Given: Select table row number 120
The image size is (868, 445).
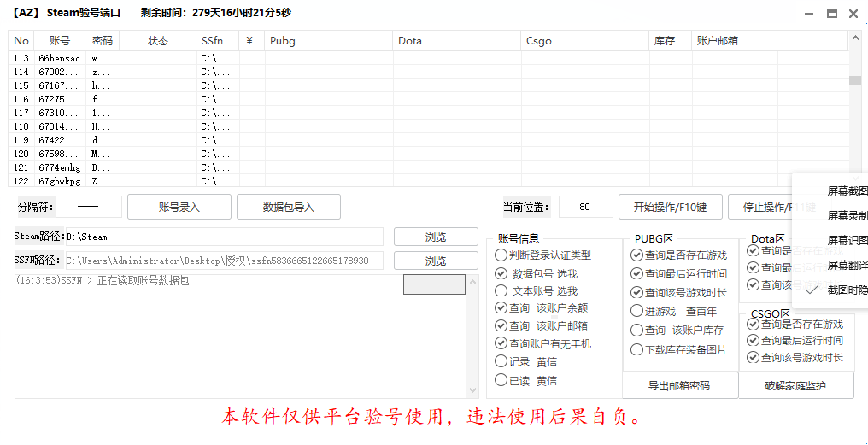Looking at the screenshot, I should 429,154.
